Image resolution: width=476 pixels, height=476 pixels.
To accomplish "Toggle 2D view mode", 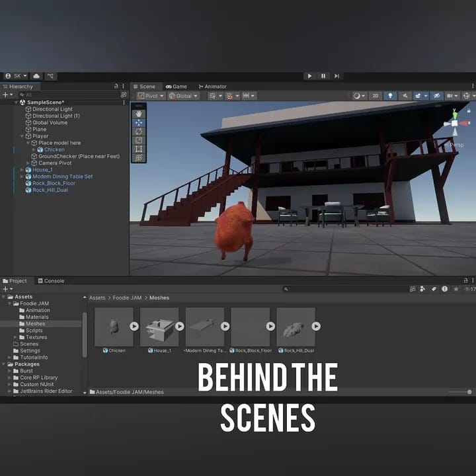I will [376, 96].
